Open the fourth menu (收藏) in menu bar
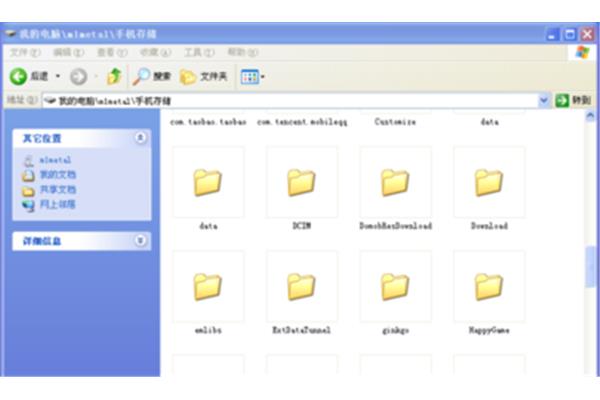The height and width of the screenshot is (400, 600). [155, 52]
